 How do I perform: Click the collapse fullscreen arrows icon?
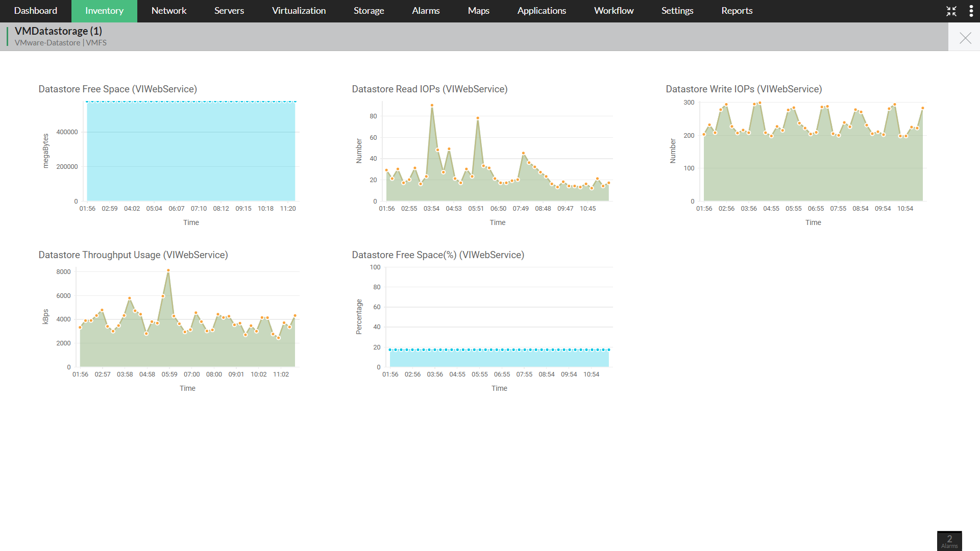[x=951, y=11]
